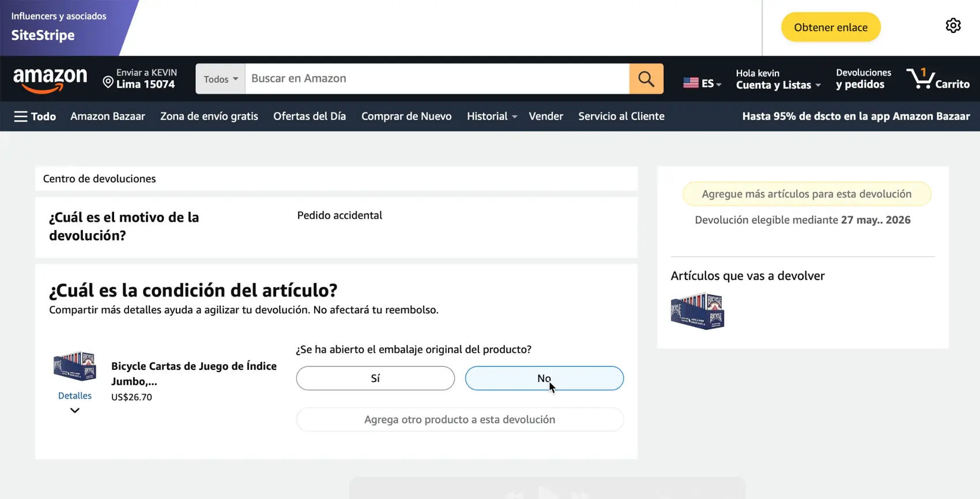Open Cuenta y Listas dropdown
This screenshot has height=499, width=980.
(778, 79)
